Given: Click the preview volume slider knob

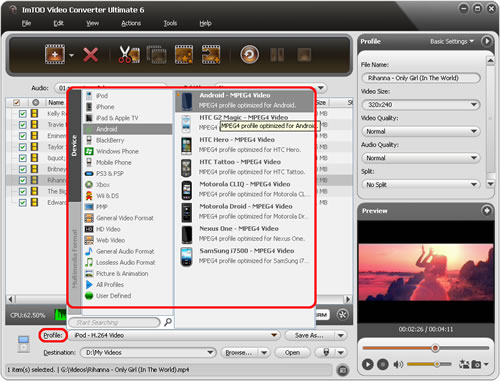Looking at the screenshot, I should (437, 364).
